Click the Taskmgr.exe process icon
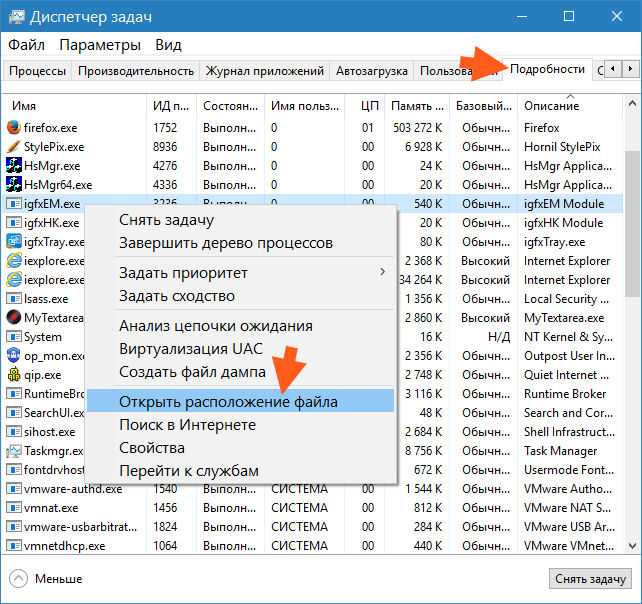This screenshot has width=642, height=604. 14,450
